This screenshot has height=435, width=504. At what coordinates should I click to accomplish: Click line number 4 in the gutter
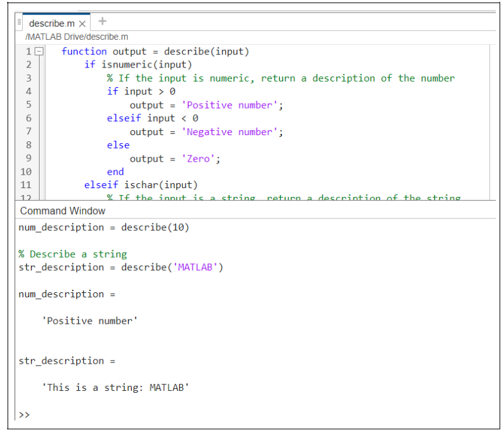tap(28, 92)
